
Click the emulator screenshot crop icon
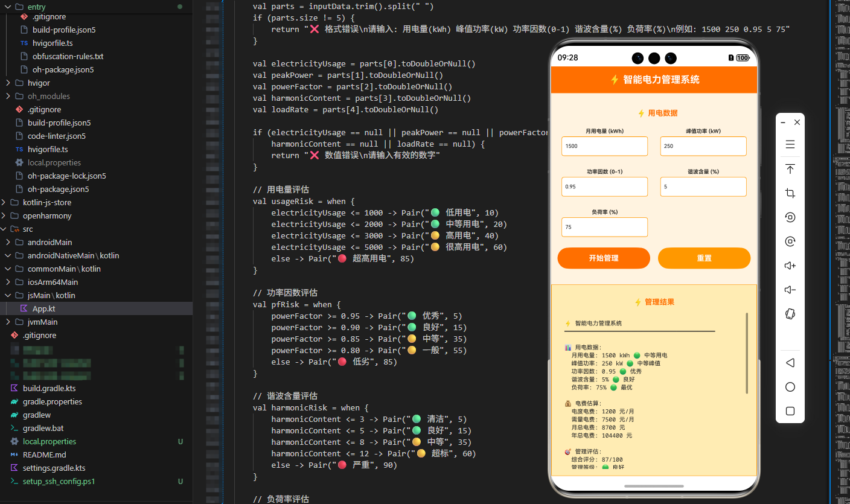point(790,193)
